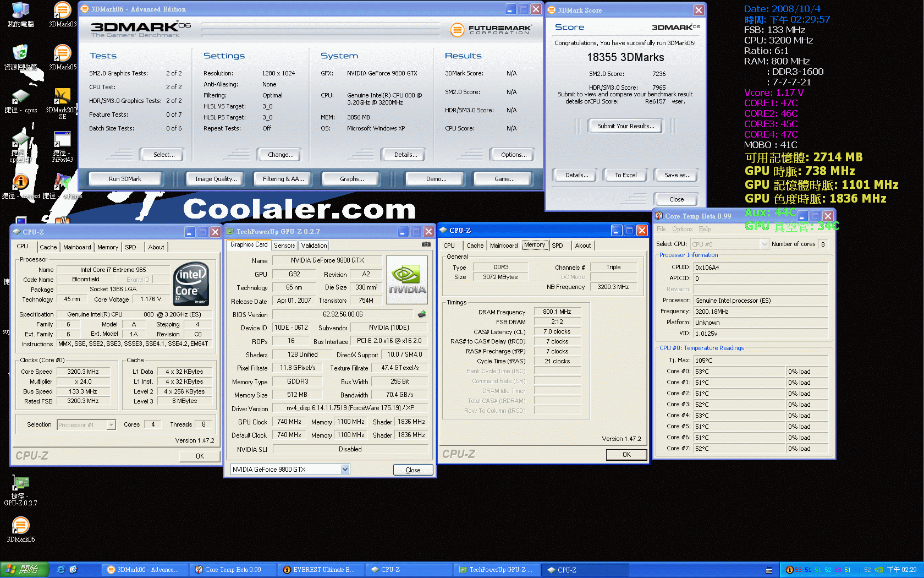Viewport: 924px width, 578px height.
Task: Click the EVEREST tray icon in taskbar
Action: point(789,570)
